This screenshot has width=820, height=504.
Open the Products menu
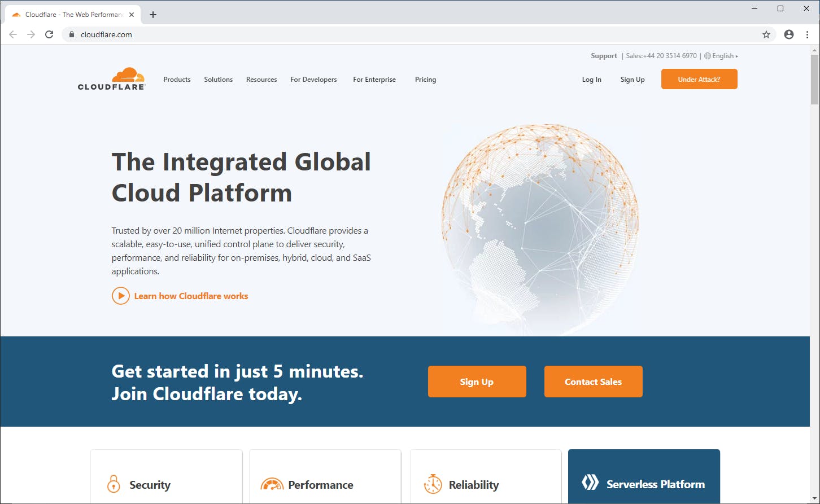click(x=177, y=80)
